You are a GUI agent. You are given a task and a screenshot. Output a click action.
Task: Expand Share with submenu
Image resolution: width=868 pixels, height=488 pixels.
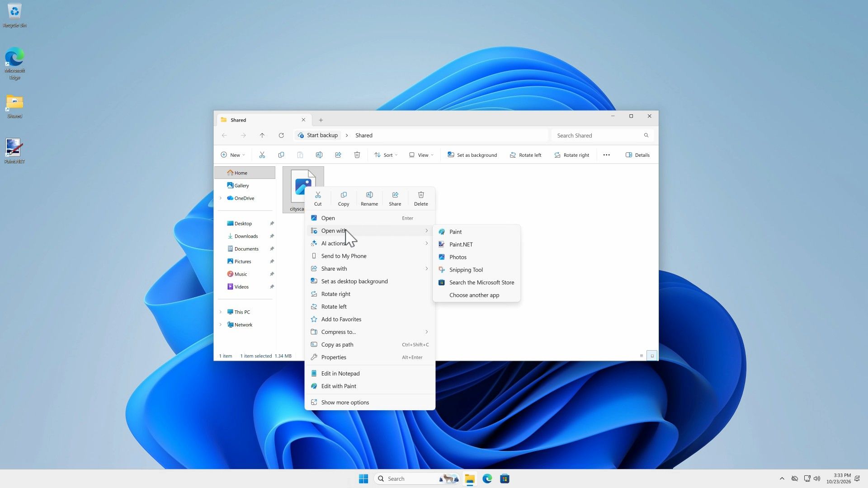(x=370, y=269)
